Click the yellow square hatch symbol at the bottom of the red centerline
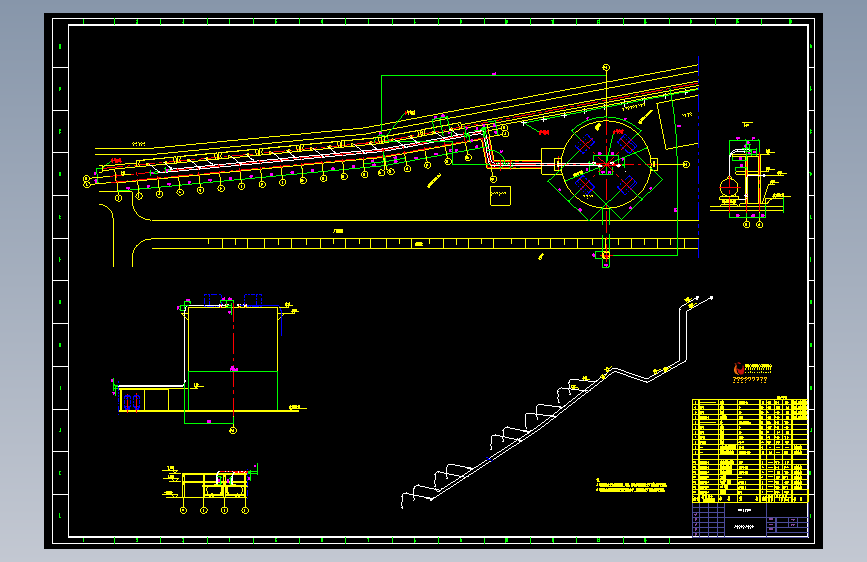 [606, 256]
